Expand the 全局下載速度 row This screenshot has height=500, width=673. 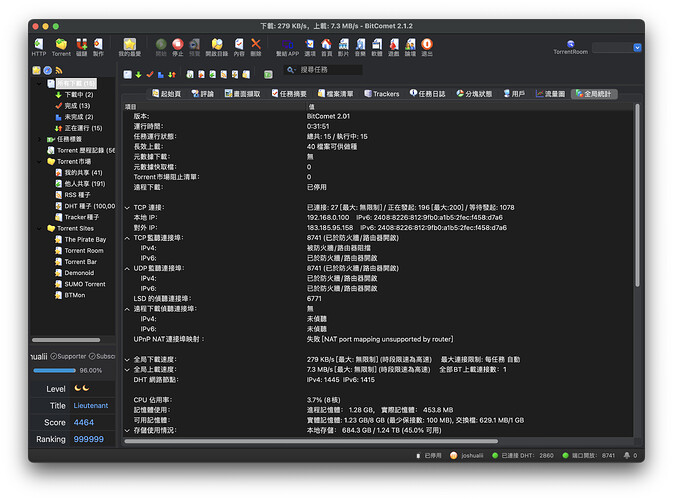[127, 360]
